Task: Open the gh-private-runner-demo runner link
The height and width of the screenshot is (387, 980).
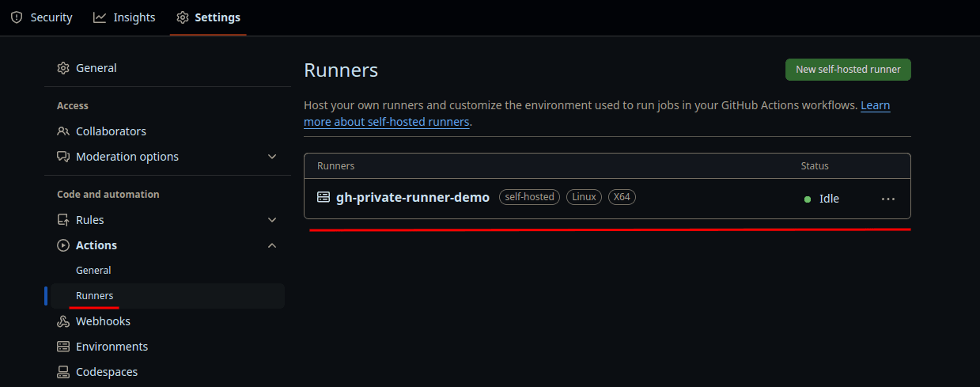Action: 413,198
